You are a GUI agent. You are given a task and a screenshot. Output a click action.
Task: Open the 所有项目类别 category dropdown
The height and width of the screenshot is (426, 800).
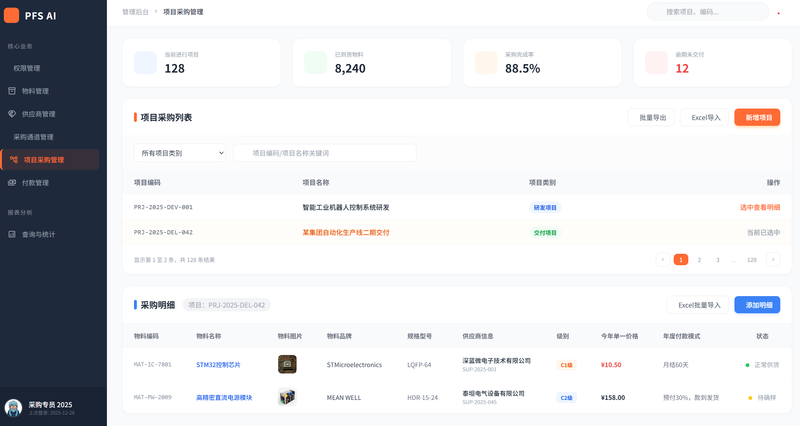pyautogui.click(x=180, y=153)
